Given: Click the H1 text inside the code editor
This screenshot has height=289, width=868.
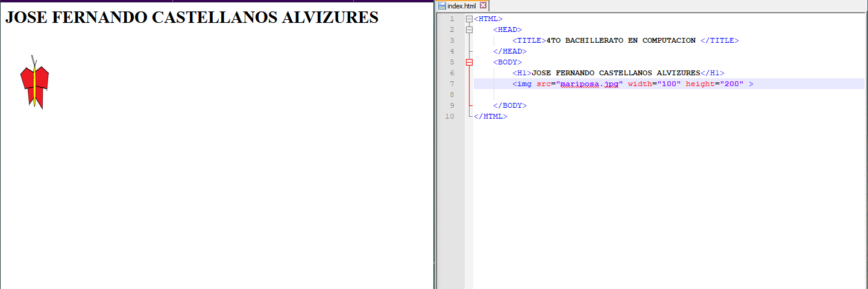Looking at the screenshot, I should pyautogui.click(x=616, y=73).
